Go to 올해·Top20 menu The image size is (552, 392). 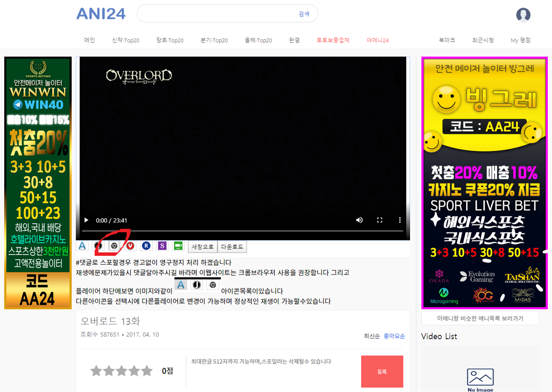[x=258, y=40]
